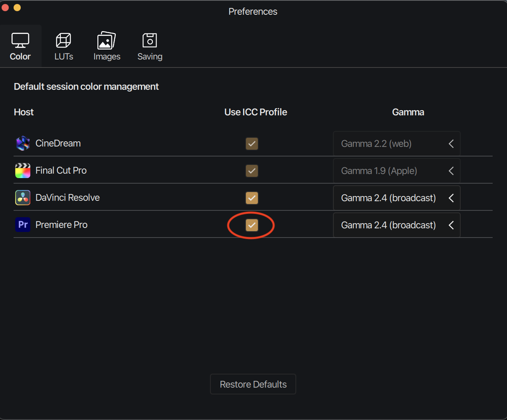507x420 pixels.
Task: Open the Saving disk icon tab
Action: pyautogui.click(x=150, y=41)
